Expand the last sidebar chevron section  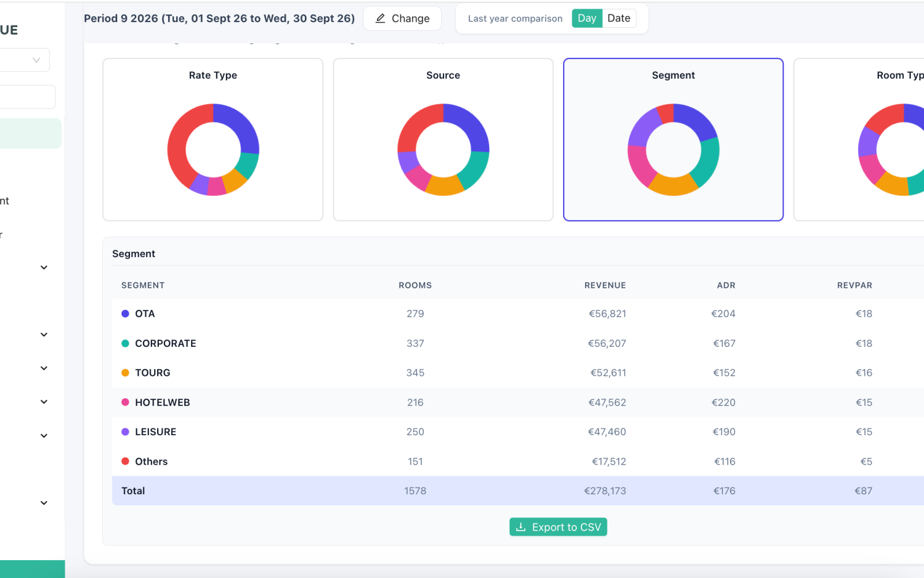(x=44, y=503)
